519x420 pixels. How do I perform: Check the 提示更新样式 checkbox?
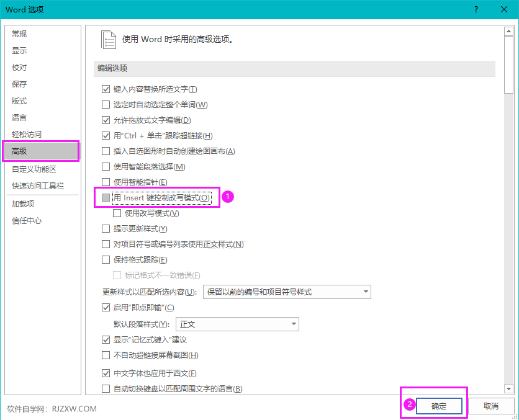pyautogui.click(x=106, y=228)
